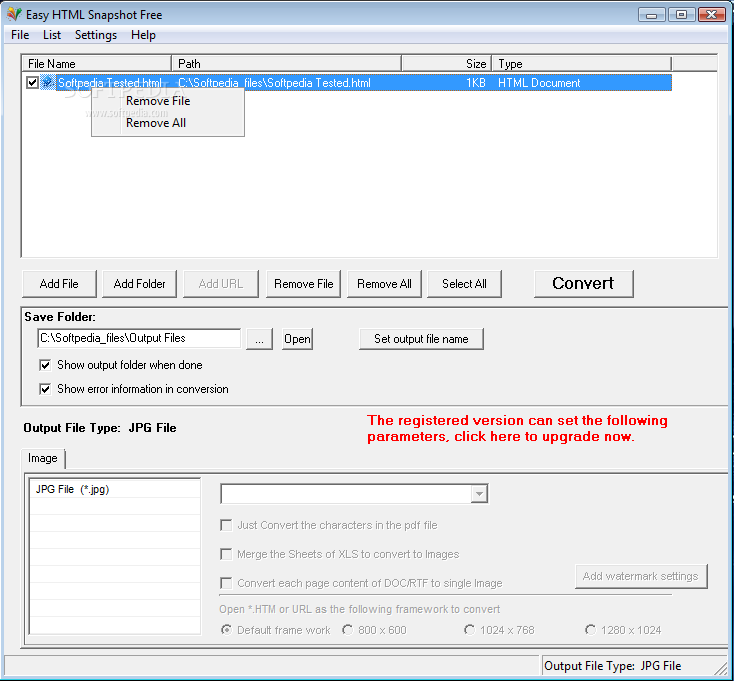Click the Add File button
734x681 pixels.
pyautogui.click(x=59, y=284)
